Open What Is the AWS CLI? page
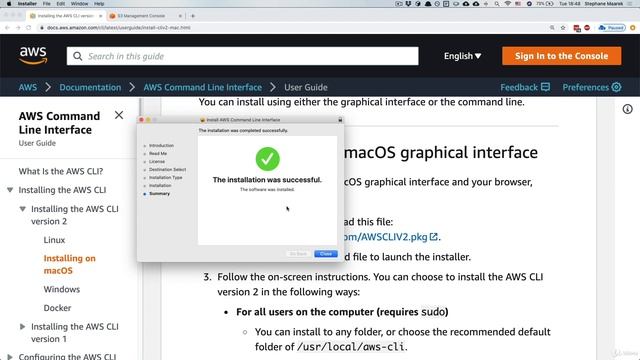 pos(61,171)
